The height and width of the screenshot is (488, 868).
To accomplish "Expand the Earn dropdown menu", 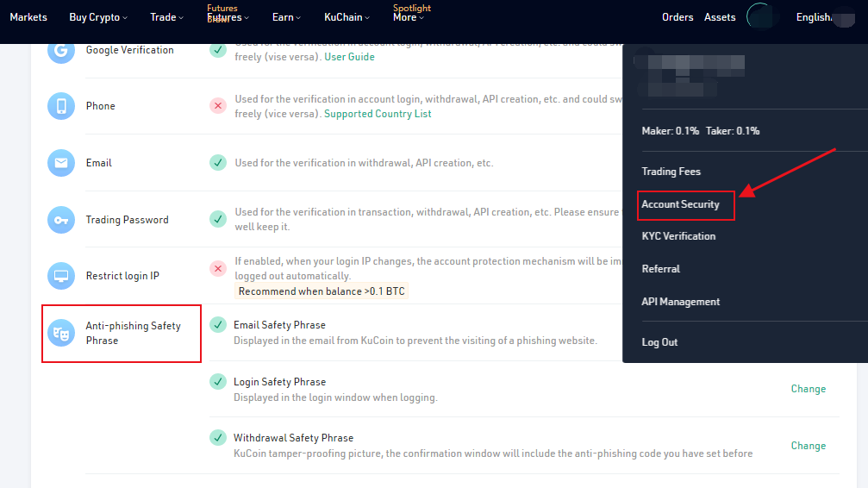I will pyautogui.click(x=286, y=17).
